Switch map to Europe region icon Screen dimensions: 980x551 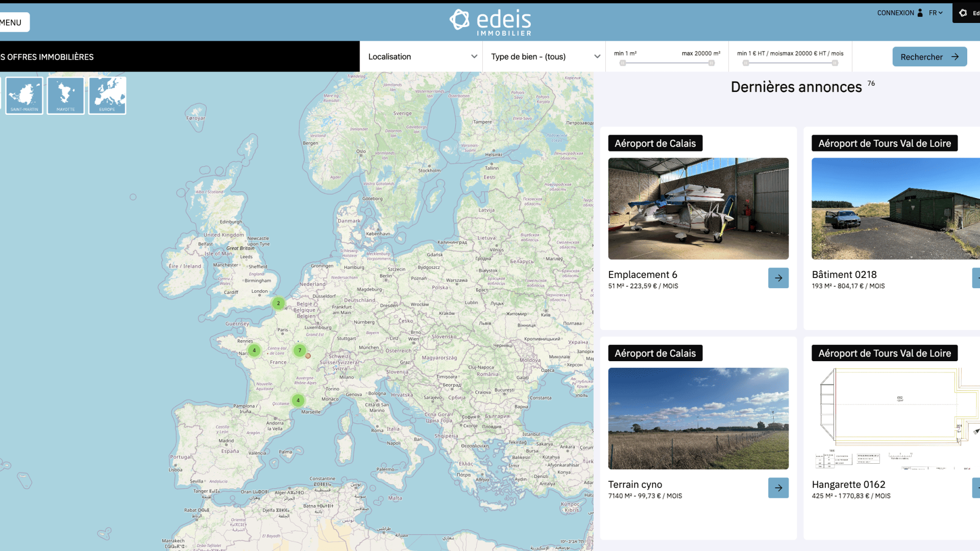click(107, 95)
